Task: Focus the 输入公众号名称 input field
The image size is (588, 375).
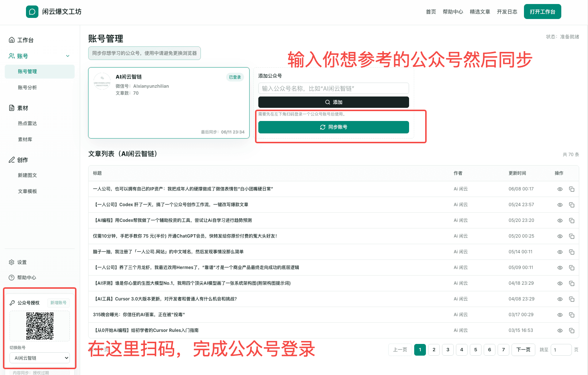Action: coord(334,88)
